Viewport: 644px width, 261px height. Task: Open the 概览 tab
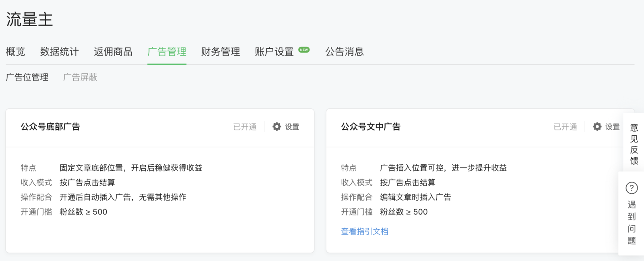pos(16,52)
